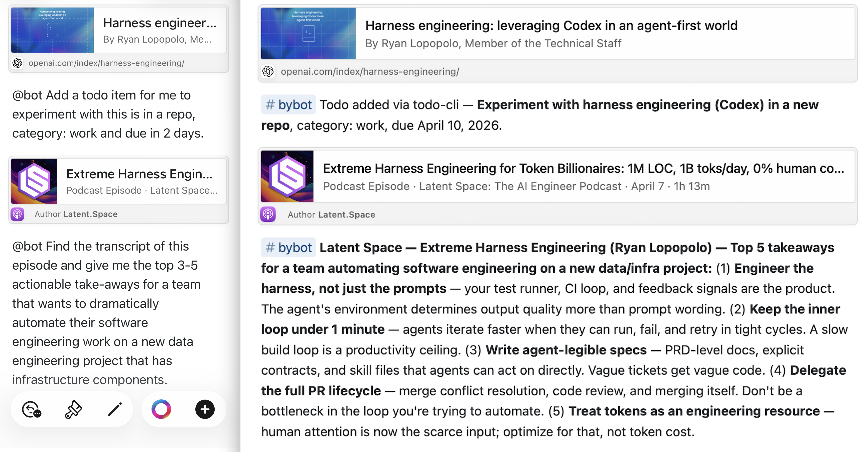The width and height of the screenshot is (868, 452).
Task: Click the second #bybot tag before Latent Space
Action: pyautogui.click(x=289, y=248)
